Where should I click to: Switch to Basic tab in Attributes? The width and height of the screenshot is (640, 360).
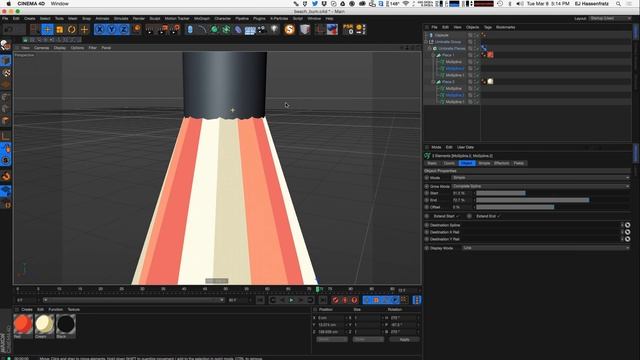(432, 163)
